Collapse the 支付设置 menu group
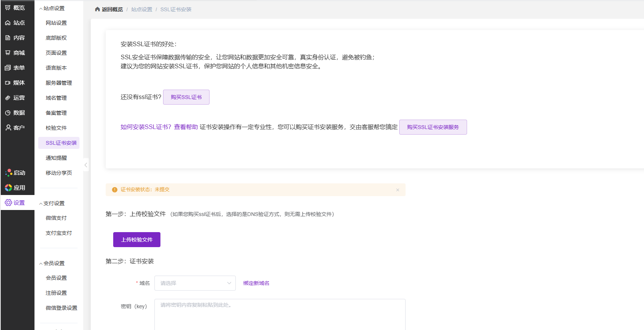This screenshot has height=330, width=644. point(41,204)
